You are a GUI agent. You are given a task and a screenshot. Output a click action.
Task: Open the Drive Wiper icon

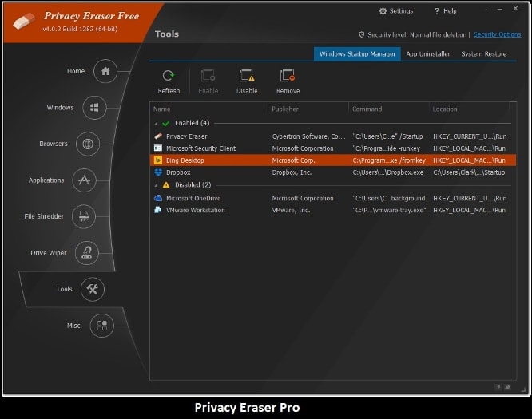point(87,253)
